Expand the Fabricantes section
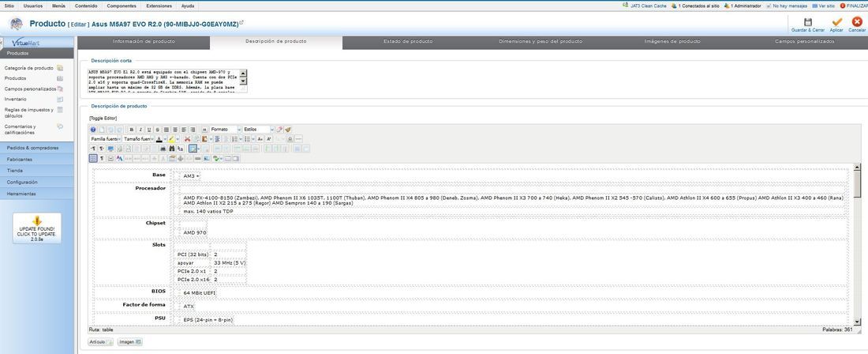868x354 pixels. [x=36, y=160]
